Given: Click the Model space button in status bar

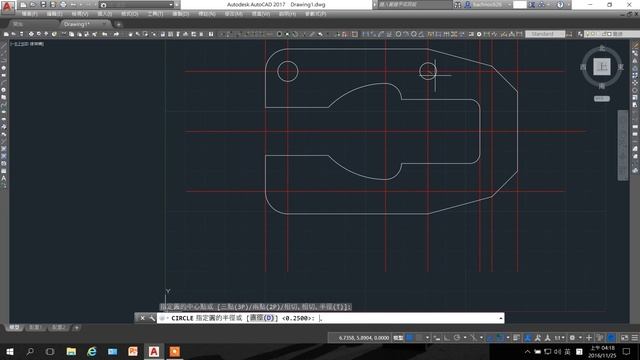Looking at the screenshot, I should 398,338.
